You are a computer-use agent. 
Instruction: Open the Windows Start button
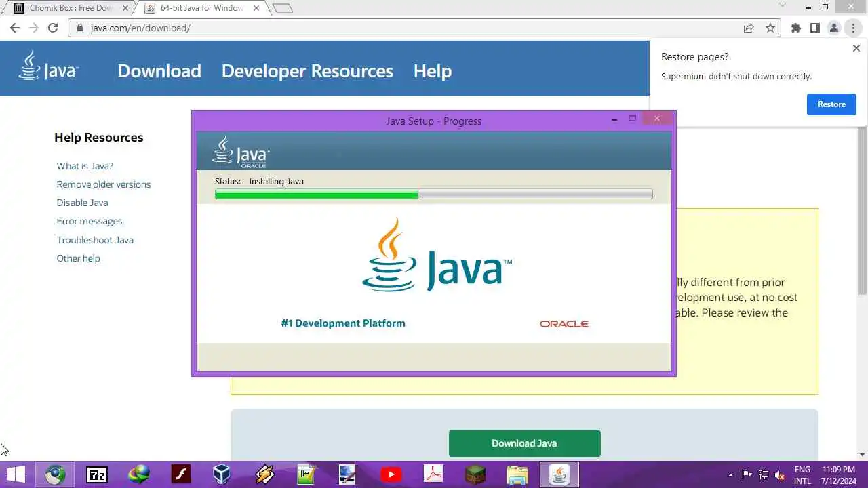pyautogui.click(x=16, y=474)
